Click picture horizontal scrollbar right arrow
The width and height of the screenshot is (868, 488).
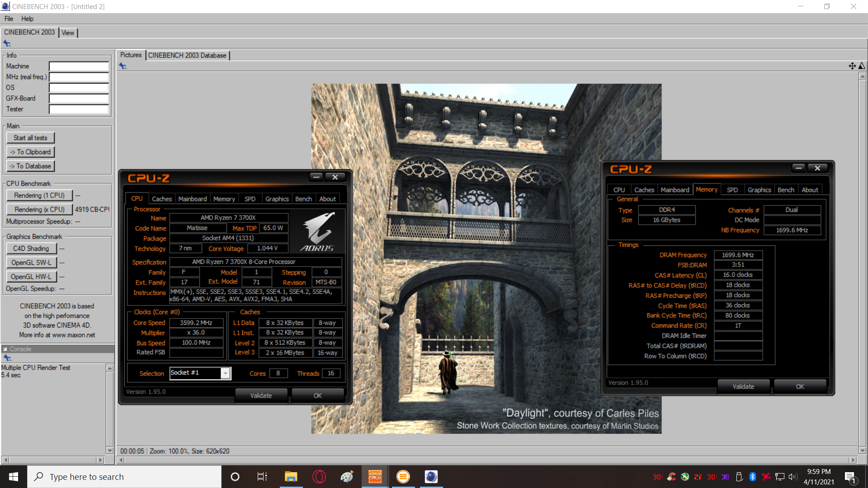pos(853,460)
